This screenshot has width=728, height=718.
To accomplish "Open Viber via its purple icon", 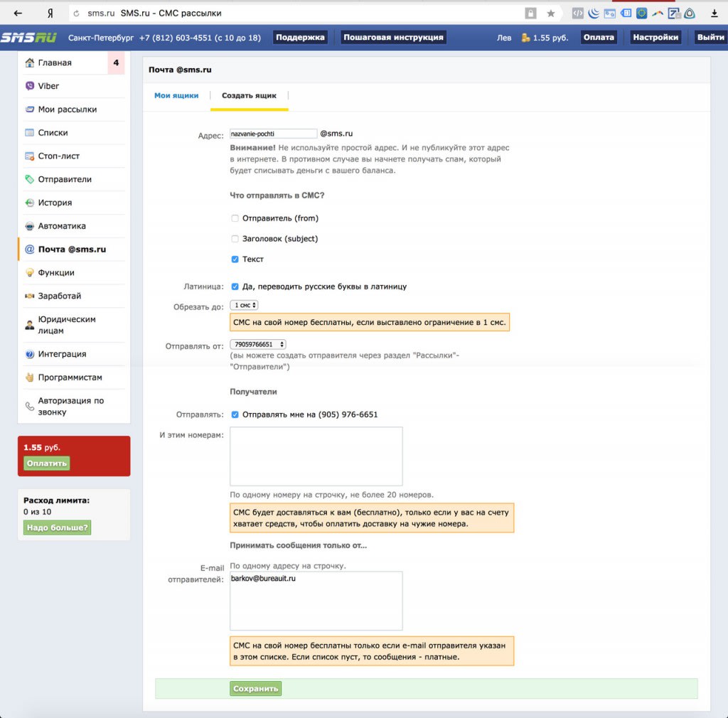I will pyautogui.click(x=30, y=86).
